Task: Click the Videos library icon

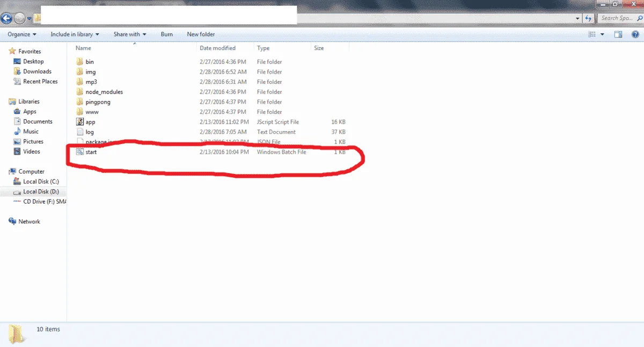Action: pos(18,152)
